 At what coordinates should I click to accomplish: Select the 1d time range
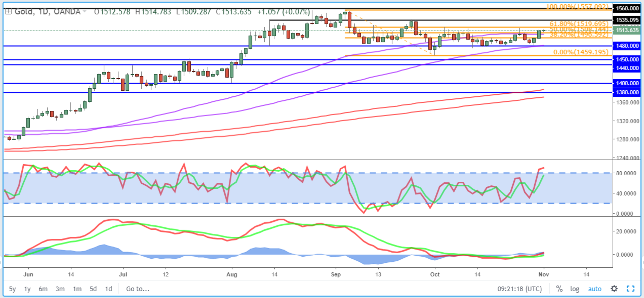pyautogui.click(x=108, y=289)
